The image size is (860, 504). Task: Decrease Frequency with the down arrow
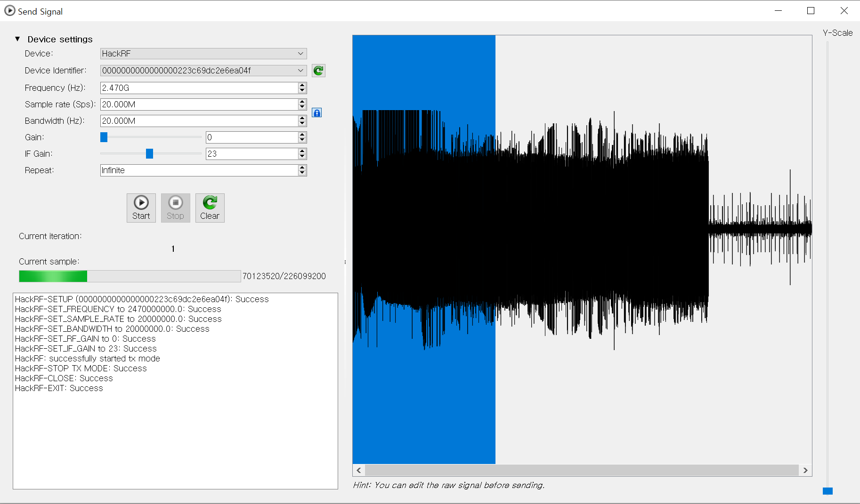(302, 91)
